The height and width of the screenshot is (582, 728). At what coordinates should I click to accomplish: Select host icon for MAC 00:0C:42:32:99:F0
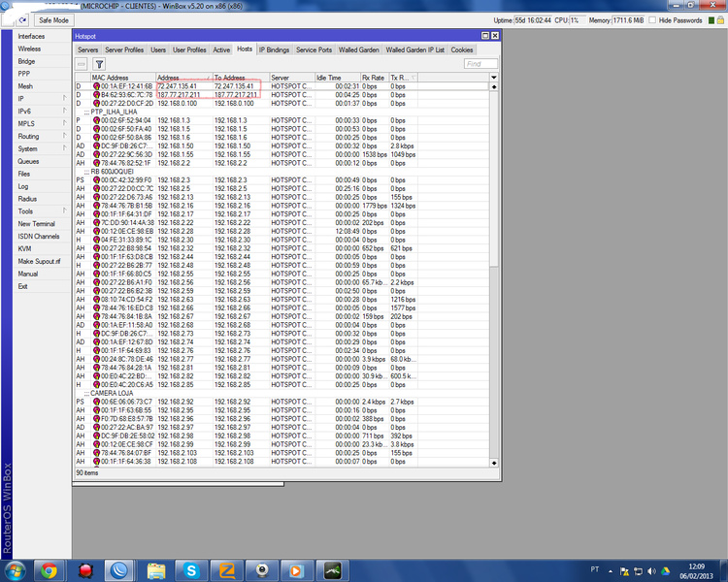point(96,180)
